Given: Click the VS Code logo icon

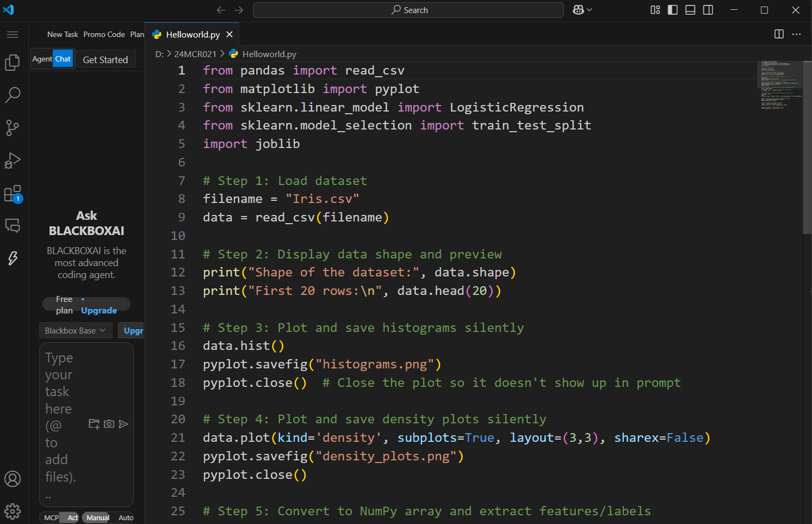Looking at the screenshot, I should (9, 10).
